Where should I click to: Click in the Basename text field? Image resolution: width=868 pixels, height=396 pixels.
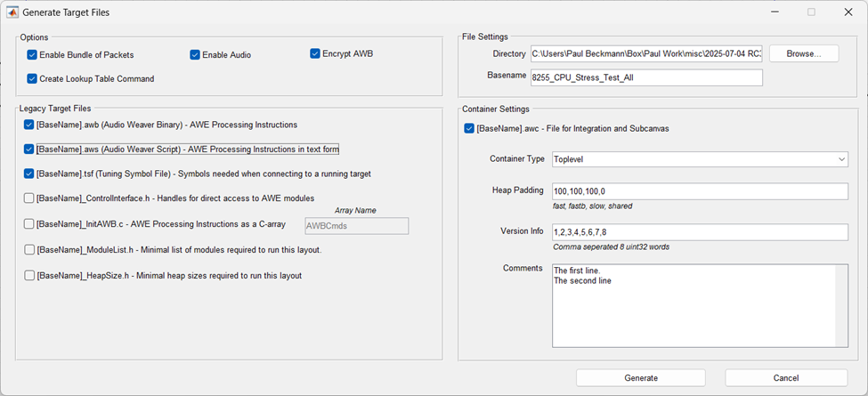click(x=646, y=77)
